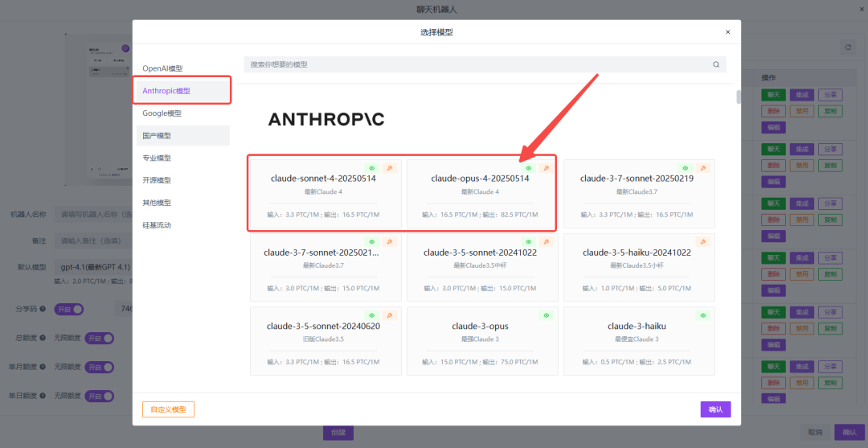Click wrench icon on claude-3-5-sonnet-20240620 card
Image resolution: width=868 pixels, height=448 pixels.
(390, 315)
